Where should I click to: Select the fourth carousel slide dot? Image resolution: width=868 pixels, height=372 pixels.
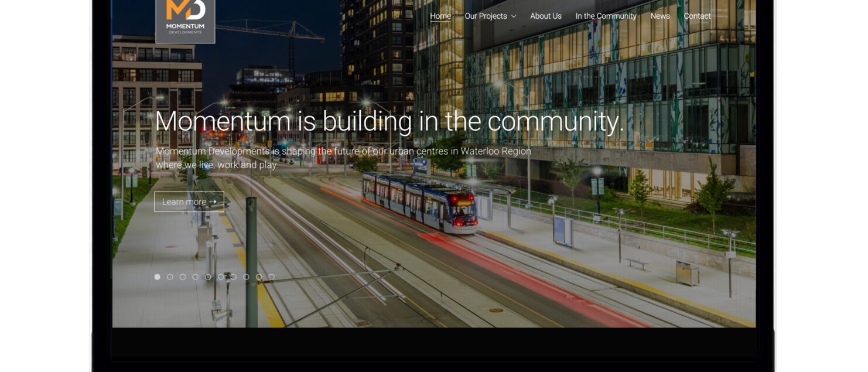pos(195,277)
